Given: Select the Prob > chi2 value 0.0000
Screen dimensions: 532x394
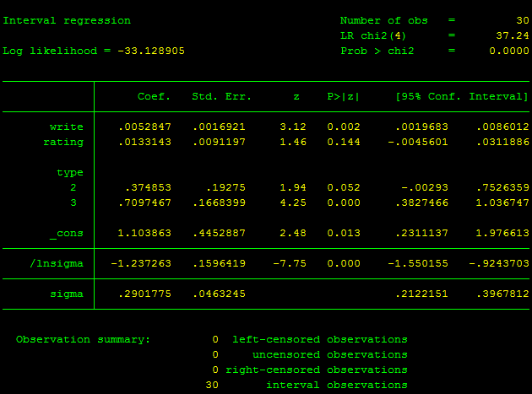Looking at the screenshot, I should click(509, 51).
